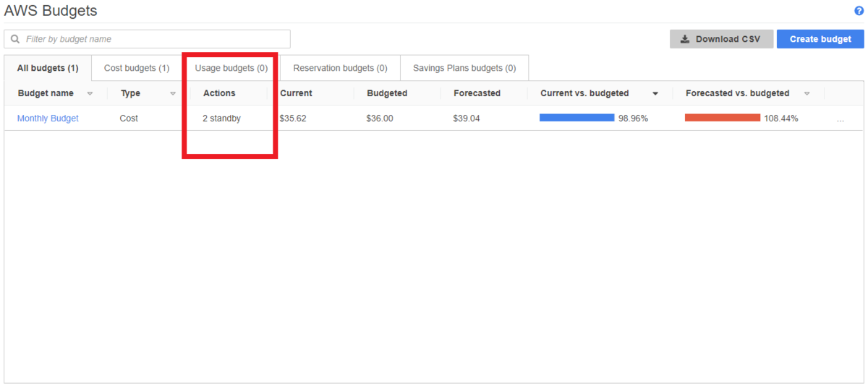Click the $39.04 forecasted value

pos(467,119)
